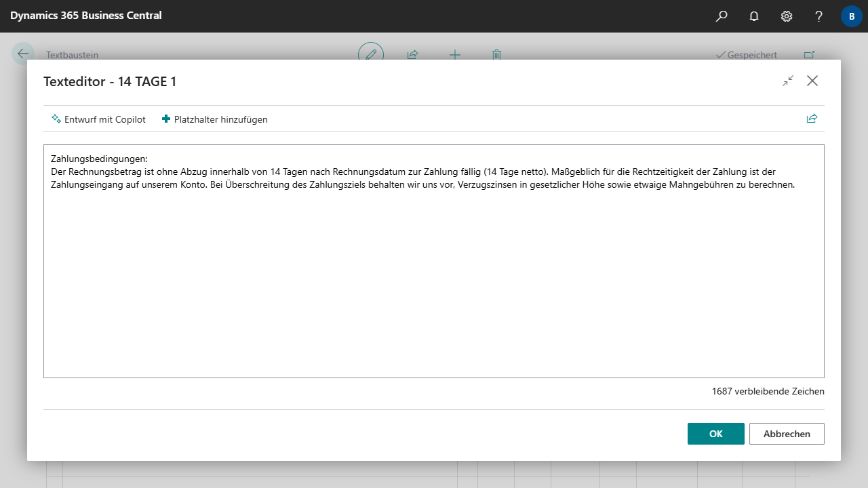Open help question mark icon
Viewport: 868px width, 488px height.
(x=819, y=16)
